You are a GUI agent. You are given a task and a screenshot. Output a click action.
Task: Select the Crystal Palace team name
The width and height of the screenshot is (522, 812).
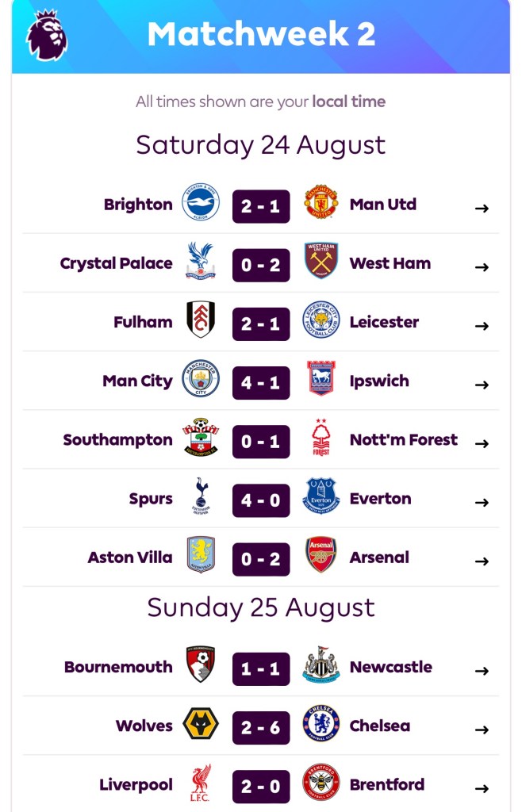tap(116, 263)
